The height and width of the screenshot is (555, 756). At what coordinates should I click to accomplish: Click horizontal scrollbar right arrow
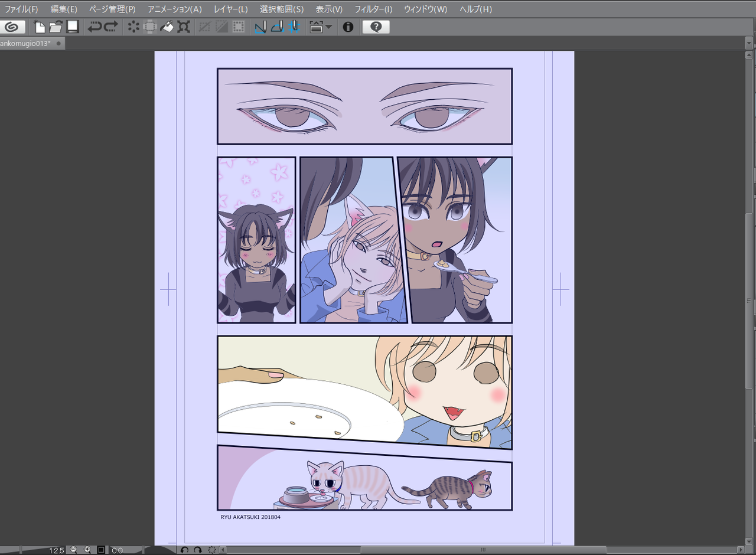click(x=741, y=550)
